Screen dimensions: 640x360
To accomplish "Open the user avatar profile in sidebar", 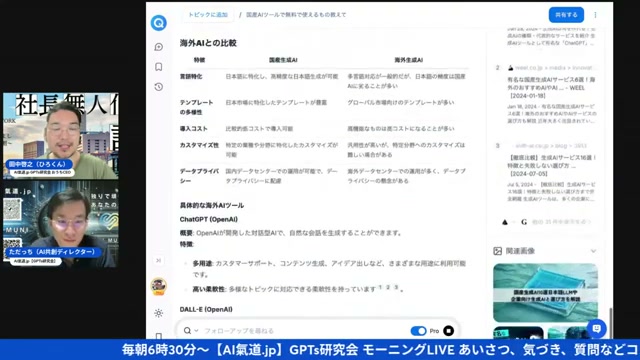I will pyautogui.click(x=158, y=286).
